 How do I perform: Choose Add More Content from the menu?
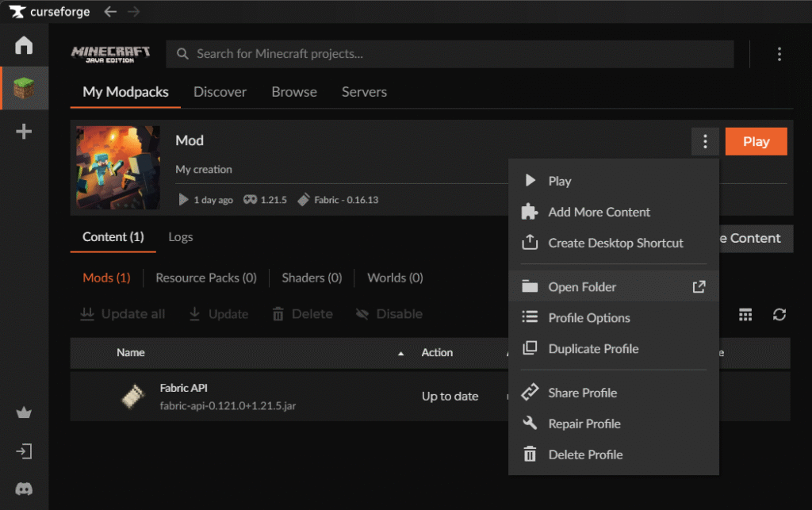[x=614, y=213]
